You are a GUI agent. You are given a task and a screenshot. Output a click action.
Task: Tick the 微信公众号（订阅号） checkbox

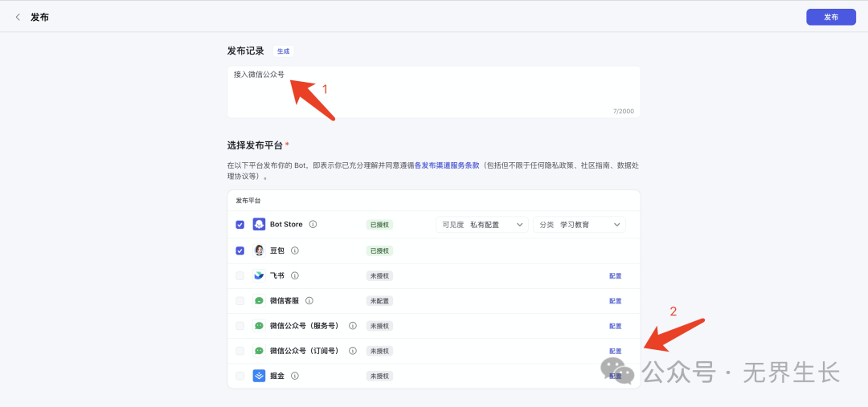tap(240, 351)
